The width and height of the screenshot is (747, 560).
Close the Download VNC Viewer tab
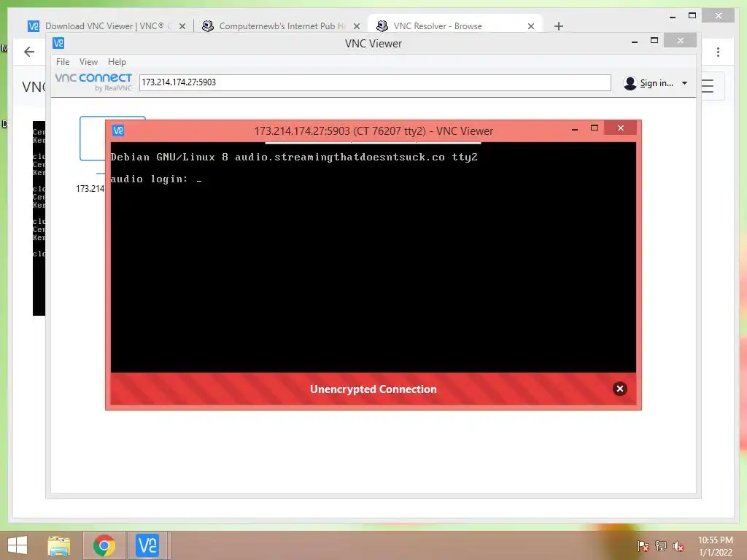click(182, 26)
